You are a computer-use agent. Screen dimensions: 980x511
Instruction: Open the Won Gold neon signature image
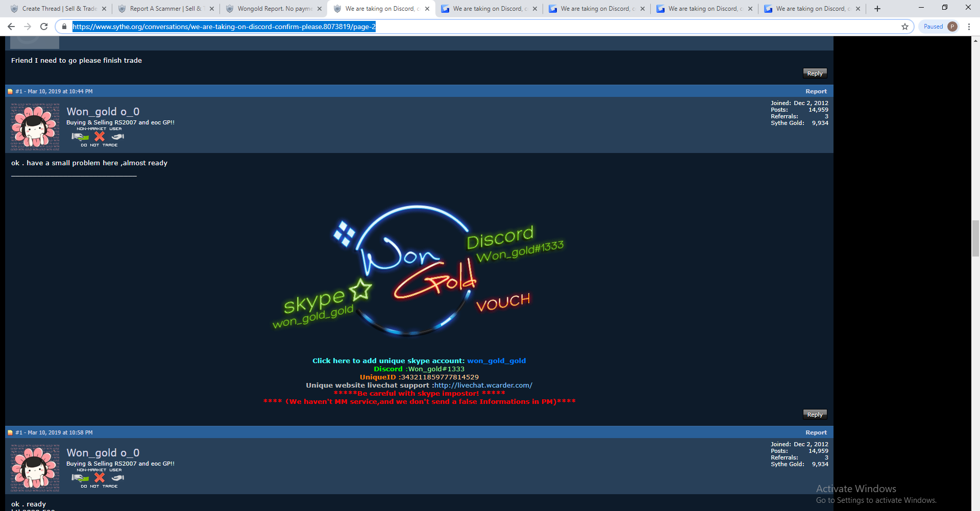(x=419, y=270)
